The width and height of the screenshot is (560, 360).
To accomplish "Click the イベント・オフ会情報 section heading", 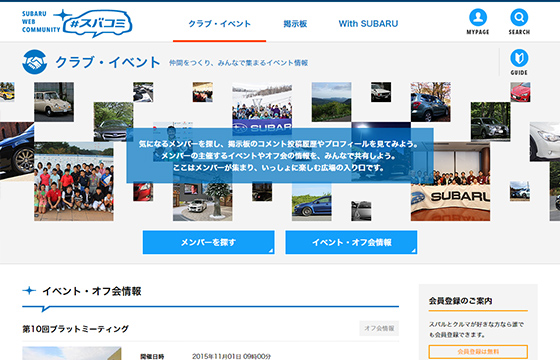I will (x=92, y=291).
